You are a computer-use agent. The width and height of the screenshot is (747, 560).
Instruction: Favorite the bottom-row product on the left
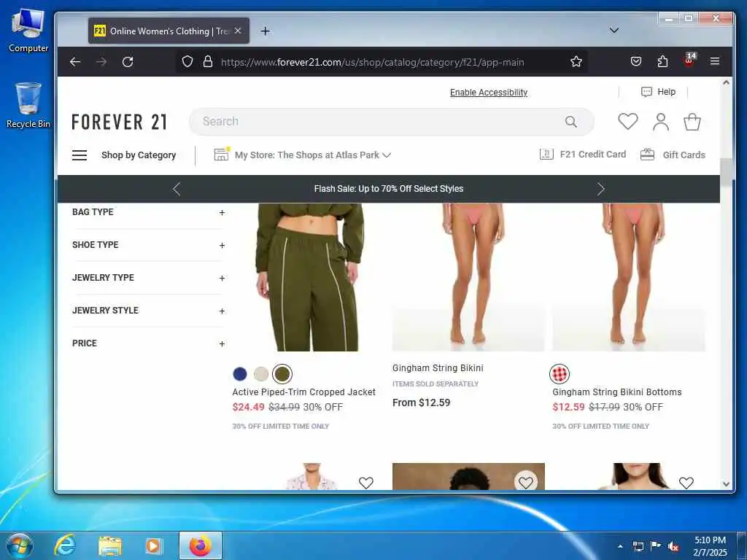click(366, 483)
